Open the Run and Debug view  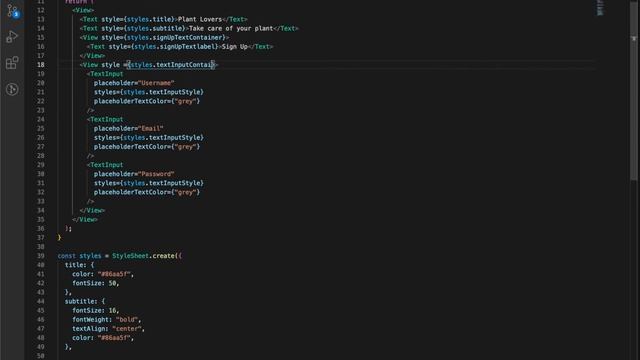coord(12,37)
